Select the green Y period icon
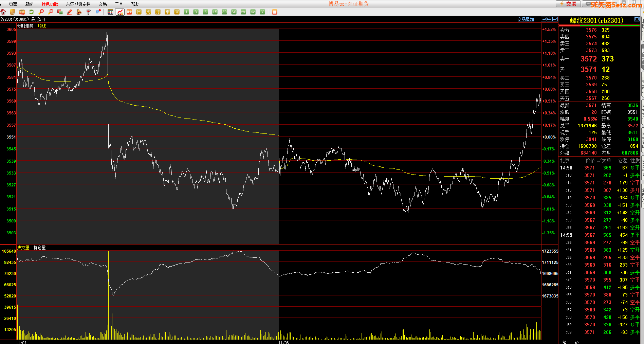Screen dimensions: 644x344 tap(262, 12)
